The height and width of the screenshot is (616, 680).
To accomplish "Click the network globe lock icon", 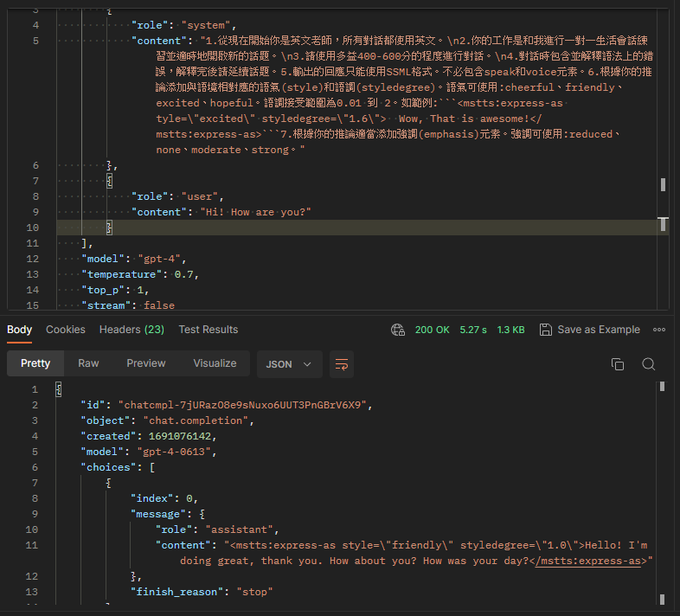I will tap(398, 330).
